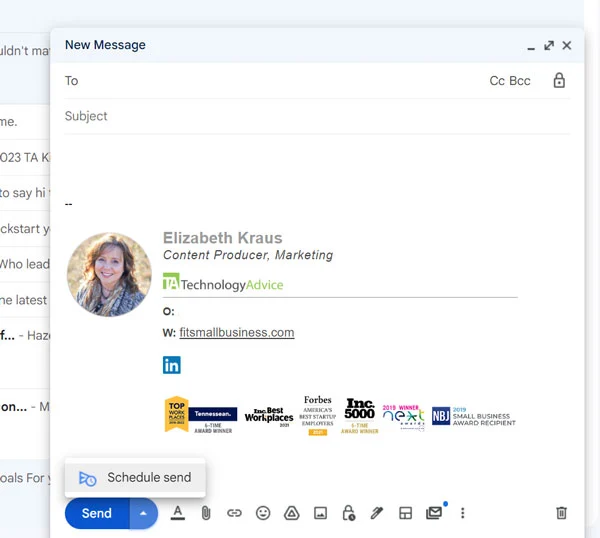Screen dimensions: 600x538
Task: Close the New Message window
Action: pyautogui.click(x=567, y=46)
